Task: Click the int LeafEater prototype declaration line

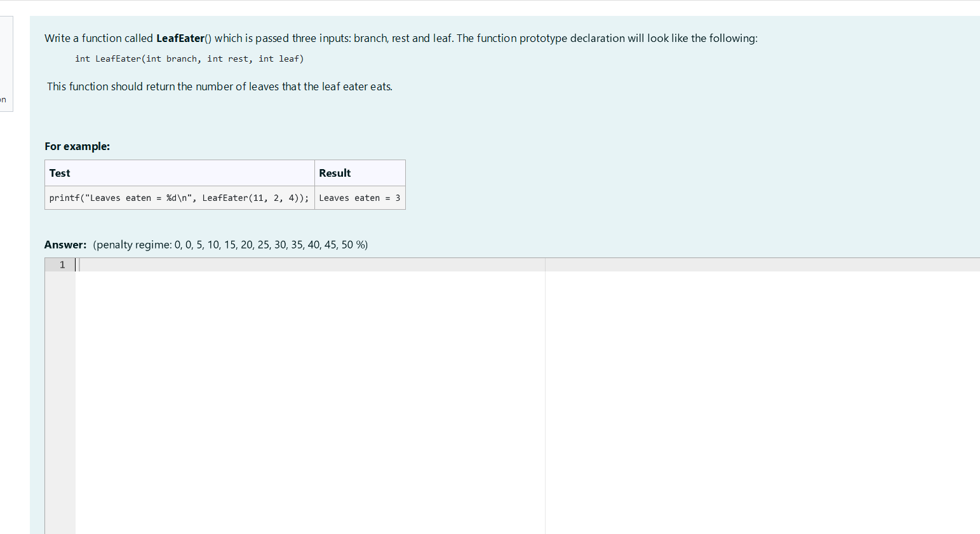Action: (189, 58)
